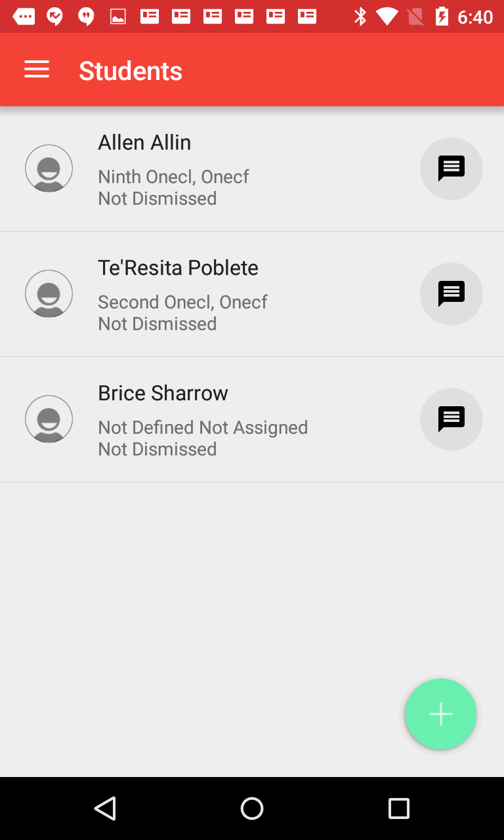Tap Te'Resita Poblete's profile avatar

[49, 294]
